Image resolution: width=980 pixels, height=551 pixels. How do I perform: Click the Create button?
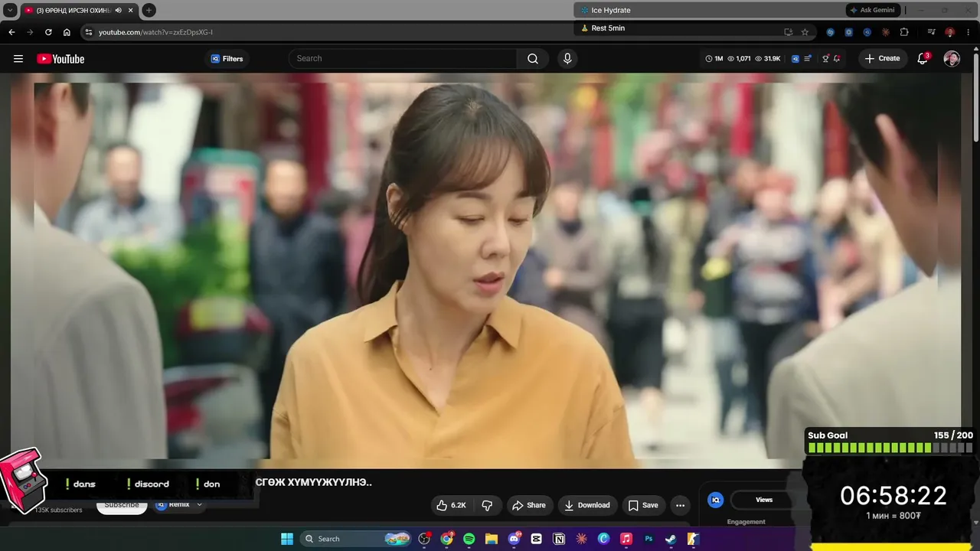click(x=882, y=59)
